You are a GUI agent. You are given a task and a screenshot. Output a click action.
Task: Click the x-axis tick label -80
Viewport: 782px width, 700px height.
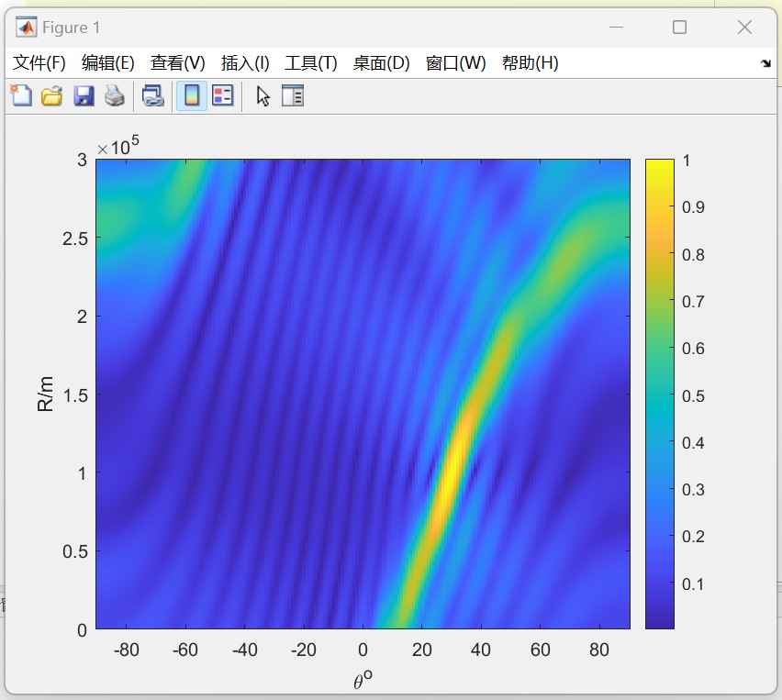pos(126,650)
